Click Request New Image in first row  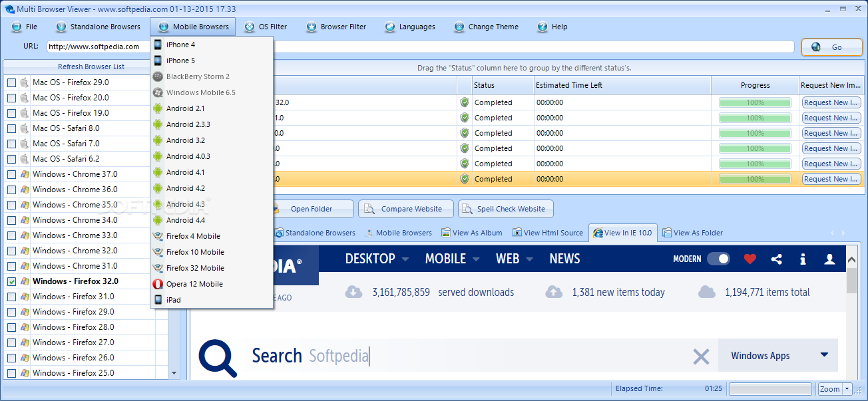(831, 102)
